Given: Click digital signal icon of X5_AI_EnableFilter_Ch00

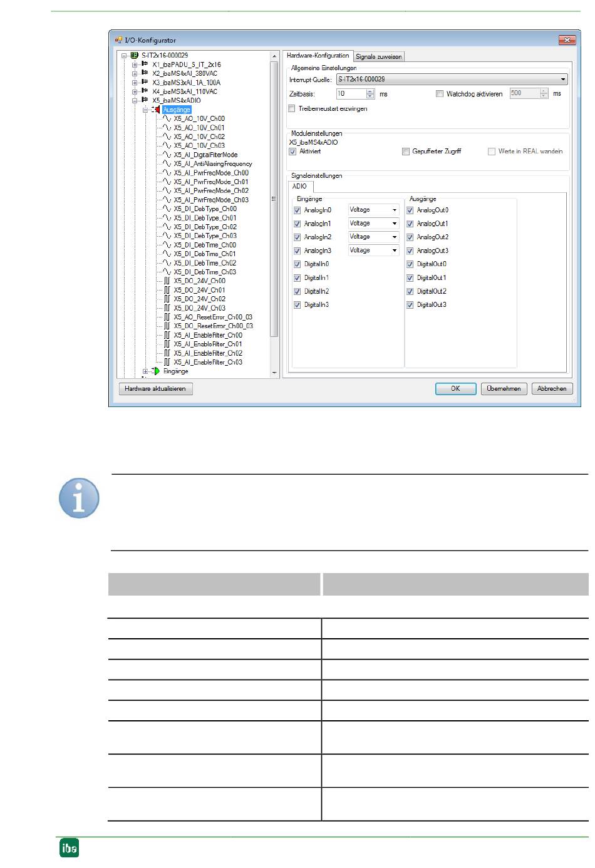Looking at the screenshot, I should (167, 335).
